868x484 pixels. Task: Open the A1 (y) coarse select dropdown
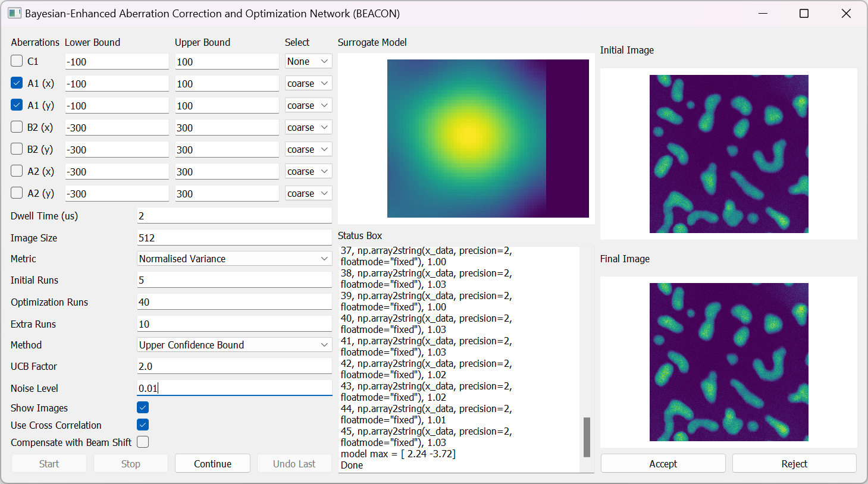[308, 105]
